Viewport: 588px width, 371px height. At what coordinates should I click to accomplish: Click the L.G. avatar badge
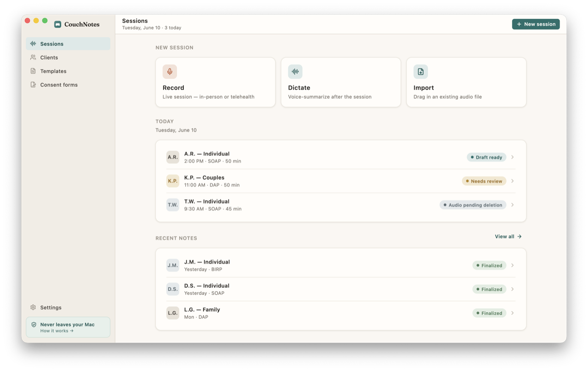point(173,313)
